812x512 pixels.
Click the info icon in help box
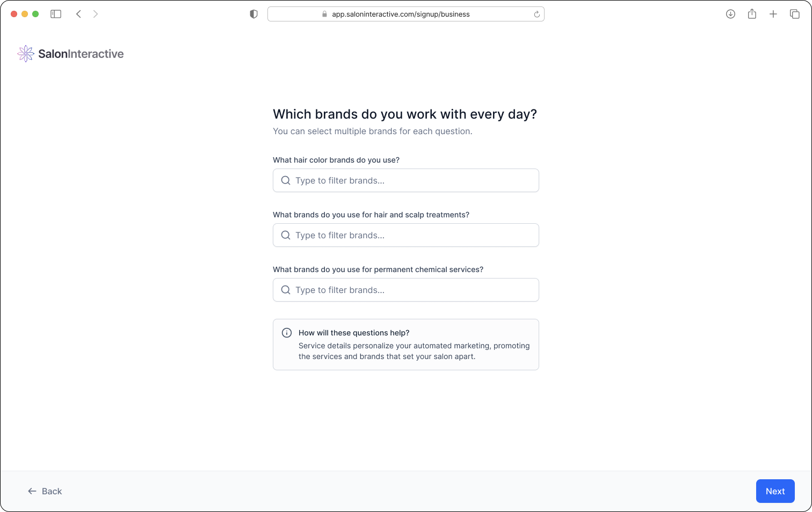287,333
